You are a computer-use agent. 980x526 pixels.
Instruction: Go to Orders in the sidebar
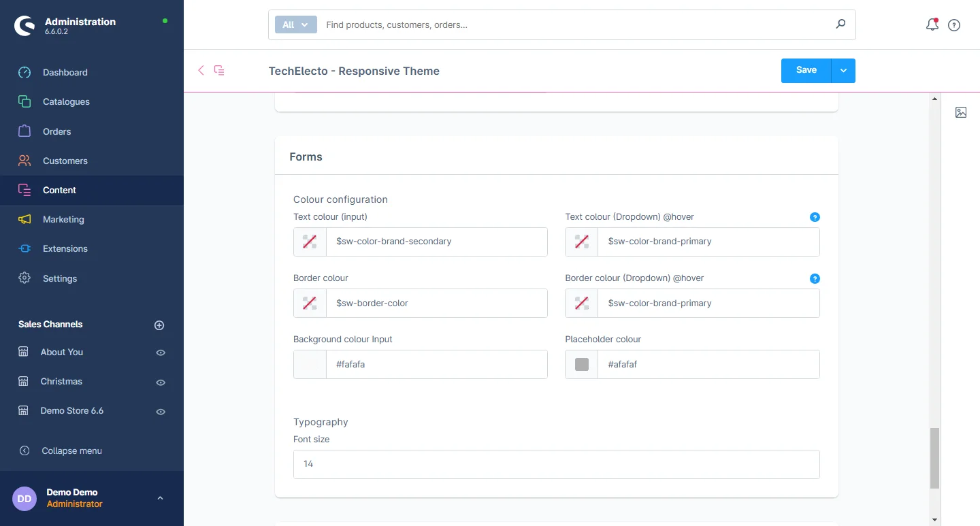[x=56, y=131]
